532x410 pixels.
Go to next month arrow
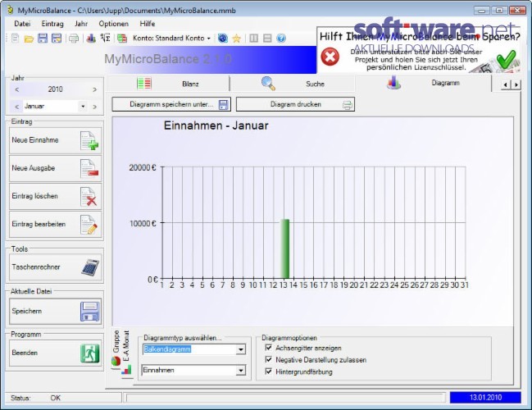(94, 107)
